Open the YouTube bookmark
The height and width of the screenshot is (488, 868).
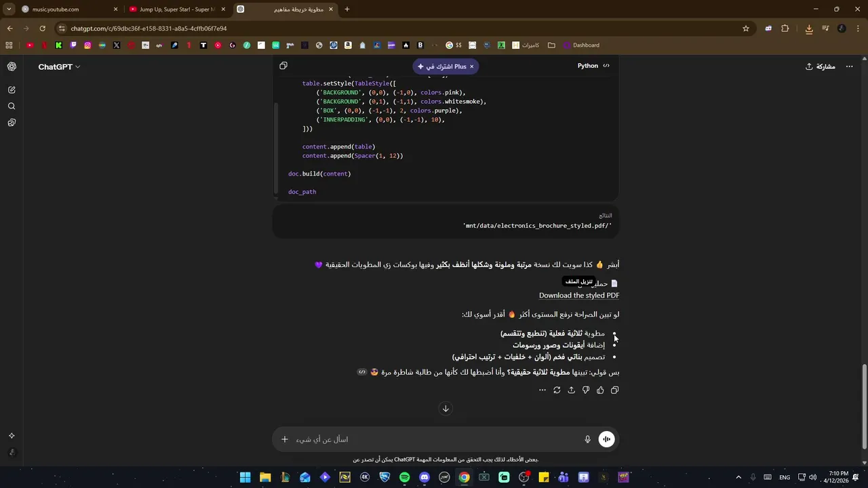tap(30, 45)
